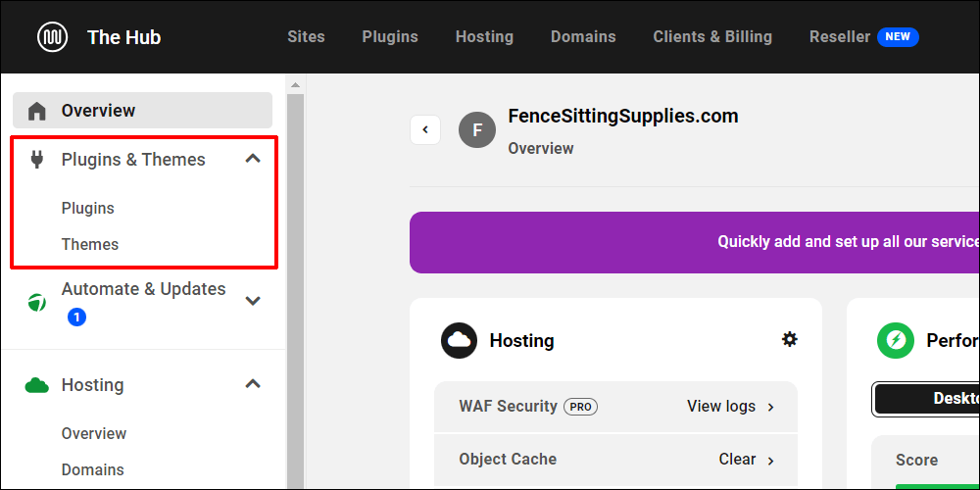Click the Object Cache row label
Image resolution: width=980 pixels, height=490 pixels.
coord(508,460)
